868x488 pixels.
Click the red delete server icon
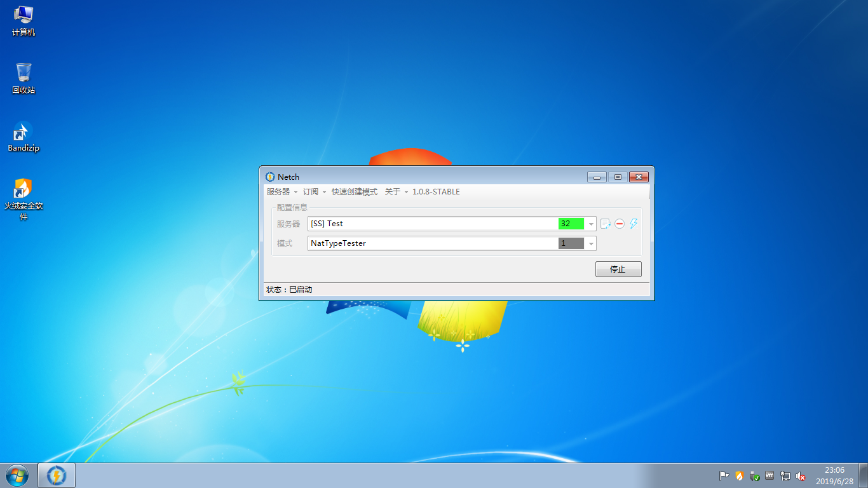click(620, 224)
